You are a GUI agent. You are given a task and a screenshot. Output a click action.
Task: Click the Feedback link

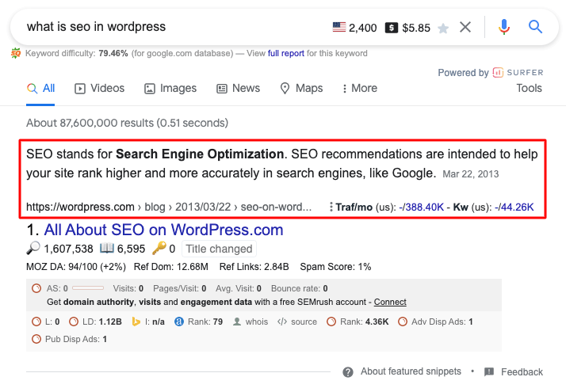click(x=522, y=371)
